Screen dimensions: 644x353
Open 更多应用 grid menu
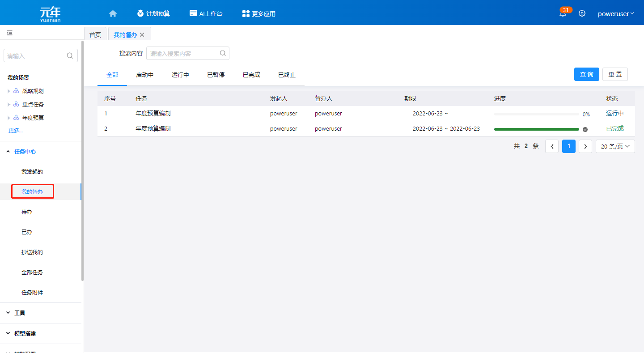pyautogui.click(x=258, y=13)
